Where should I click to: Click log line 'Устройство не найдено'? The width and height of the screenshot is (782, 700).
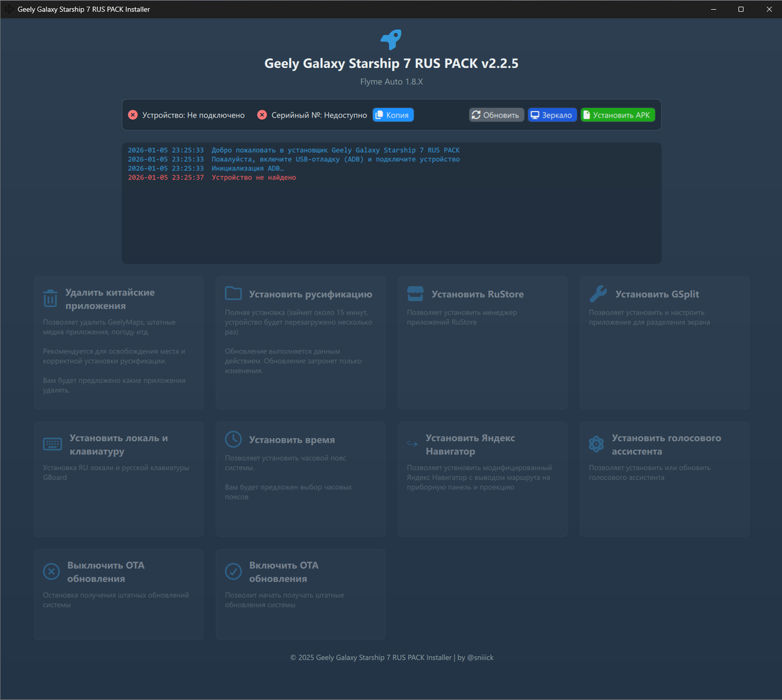point(254,178)
